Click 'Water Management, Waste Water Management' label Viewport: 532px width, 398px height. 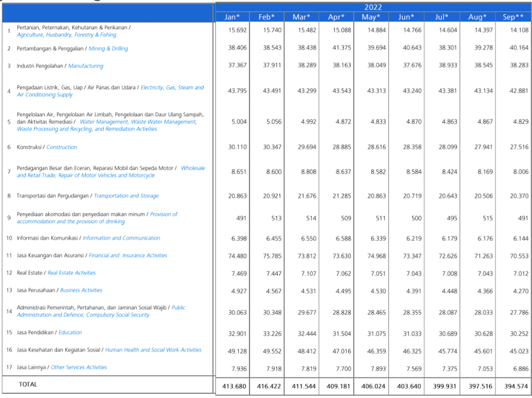point(138,122)
